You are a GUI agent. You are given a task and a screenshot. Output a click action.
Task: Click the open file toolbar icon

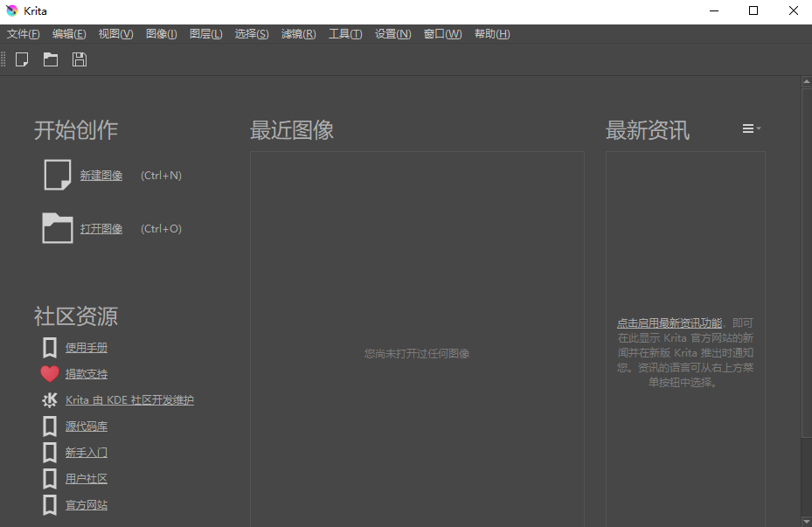51,59
